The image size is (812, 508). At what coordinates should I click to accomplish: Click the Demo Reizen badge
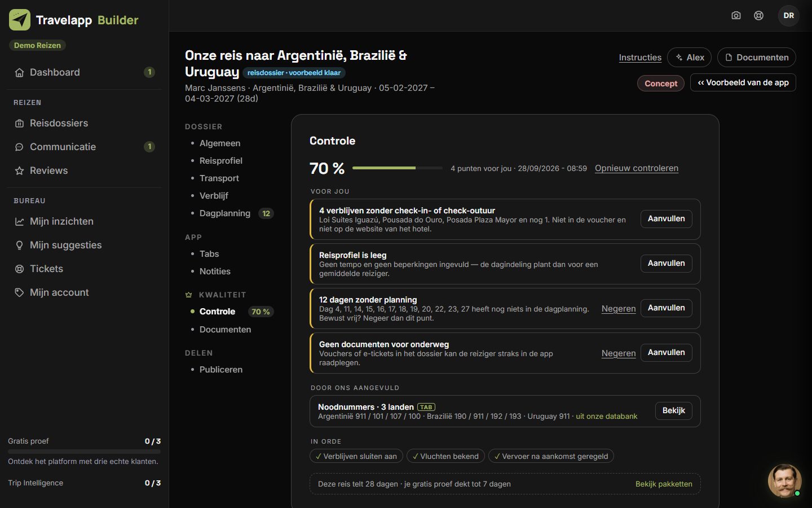click(x=37, y=45)
